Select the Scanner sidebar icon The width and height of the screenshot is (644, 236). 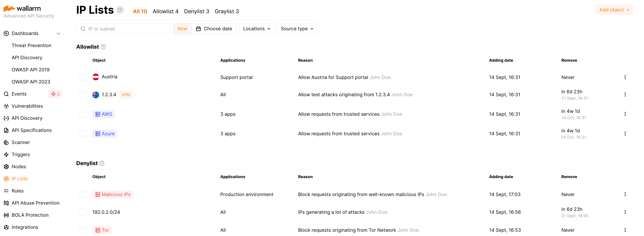6,142
